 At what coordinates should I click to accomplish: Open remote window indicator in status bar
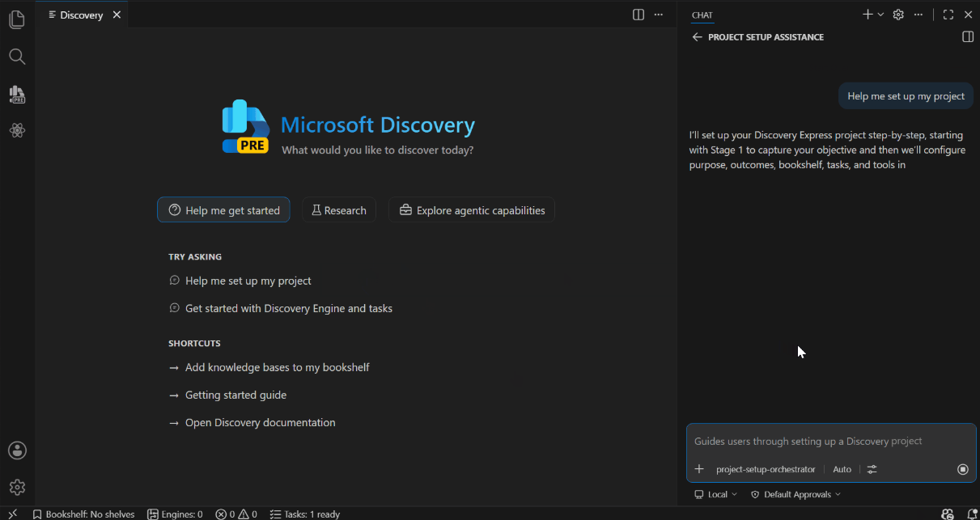click(x=12, y=514)
